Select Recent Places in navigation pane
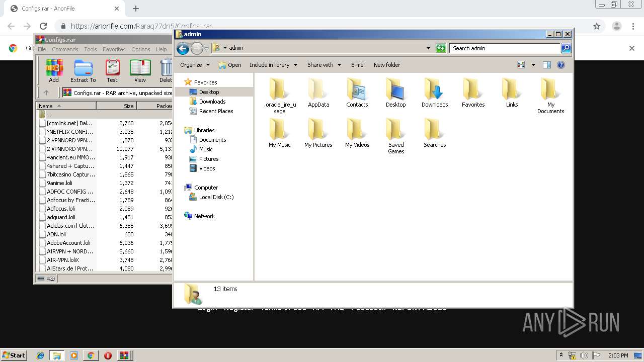This screenshot has height=362, width=644. [x=216, y=111]
